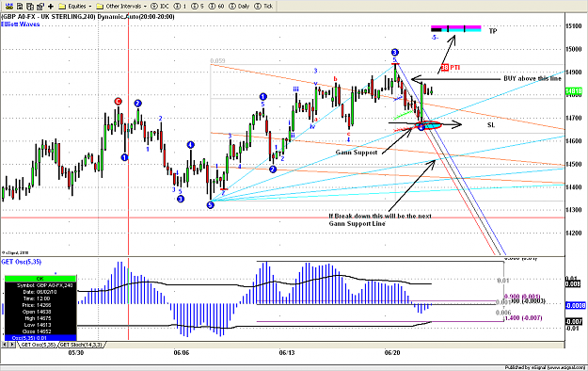The height and width of the screenshot is (371, 588).
Task: Click the Time 12:00 row in the data window
Action: (40, 298)
